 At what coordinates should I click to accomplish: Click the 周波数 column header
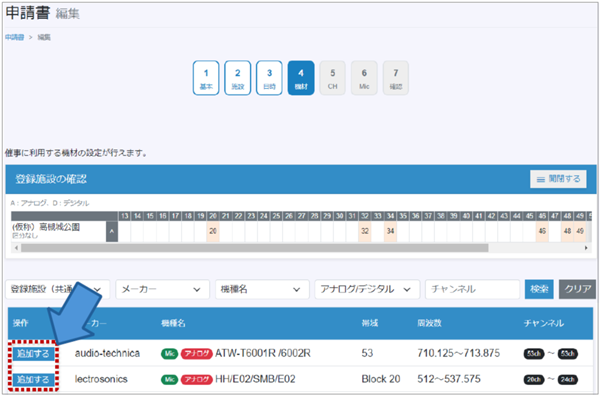point(429,323)
